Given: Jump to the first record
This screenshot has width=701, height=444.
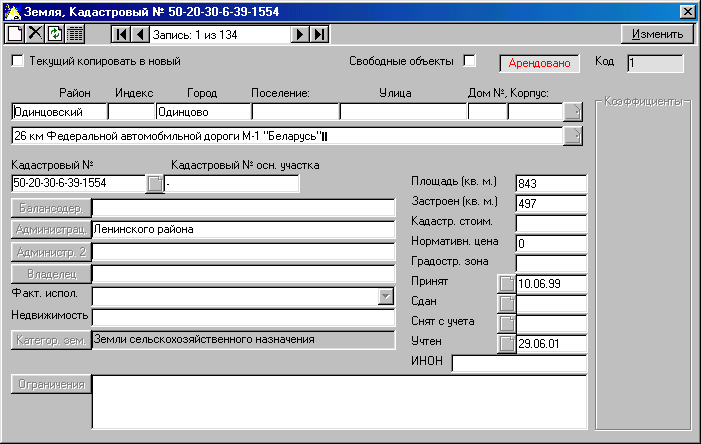Looking at the screenshot, I should pyautogui.click(x=121, y=34).
